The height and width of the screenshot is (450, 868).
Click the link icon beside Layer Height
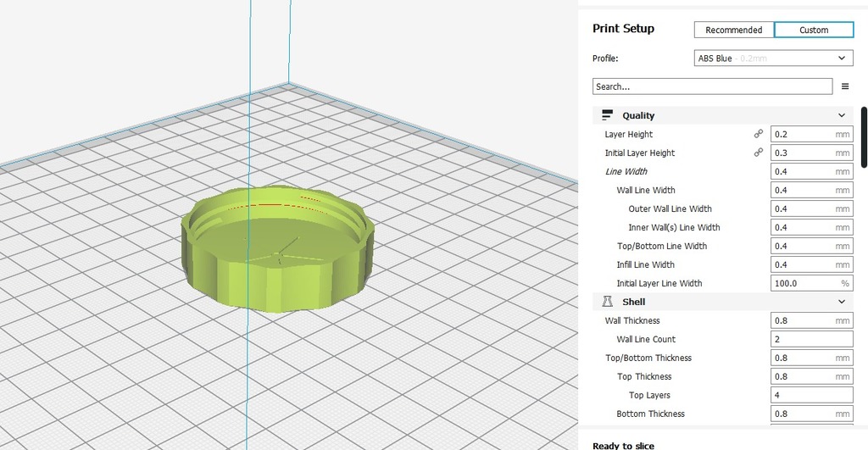(759, 134)
